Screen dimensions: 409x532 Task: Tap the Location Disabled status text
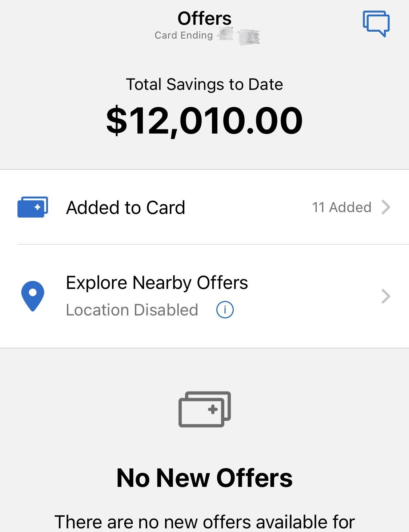click(132, 310)
